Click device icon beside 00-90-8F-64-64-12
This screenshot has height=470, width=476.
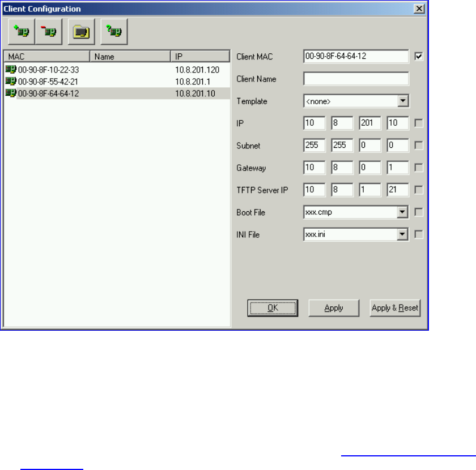pos(11,93)
